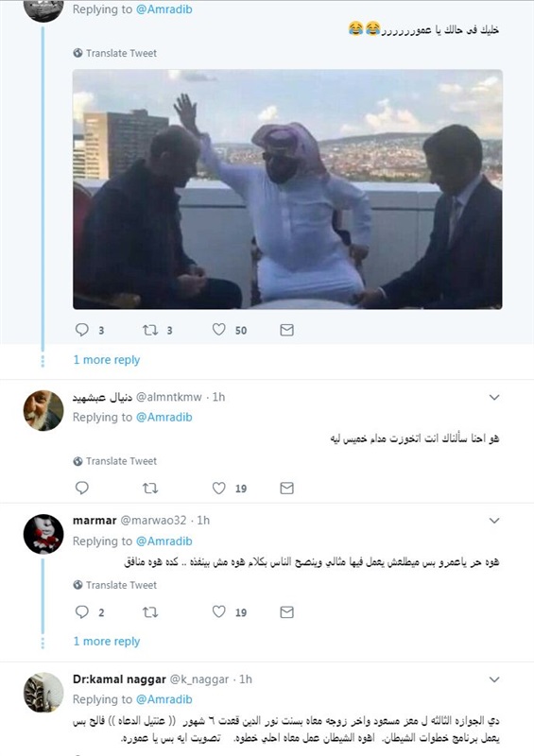Open @Amradib mention in Dr:kamal naggar reply
Viewport: 534px width, 756px height.
[x=164, y=699]
